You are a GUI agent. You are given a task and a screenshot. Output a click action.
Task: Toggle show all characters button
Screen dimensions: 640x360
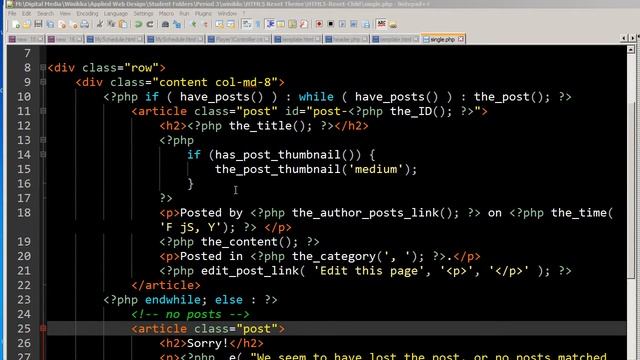tap(258, 24)
